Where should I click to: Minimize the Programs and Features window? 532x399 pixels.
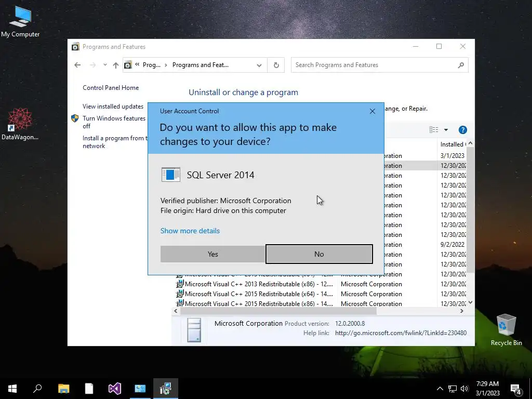pyautogui.click(x=415, y=46)
